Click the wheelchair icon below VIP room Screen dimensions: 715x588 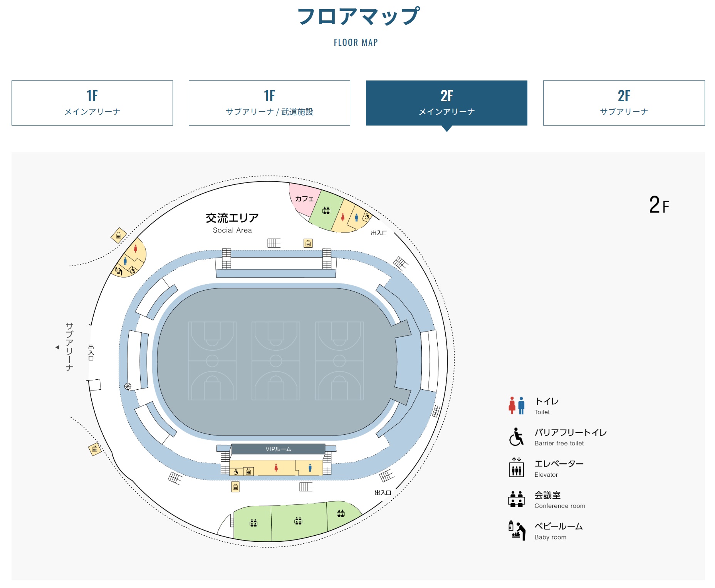tap(236, 472)
